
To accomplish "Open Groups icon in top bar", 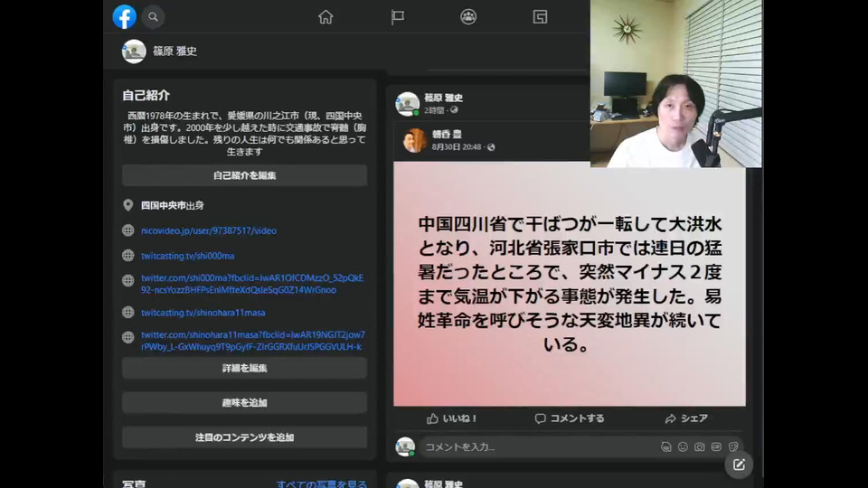I will click(x=468, y=16).
